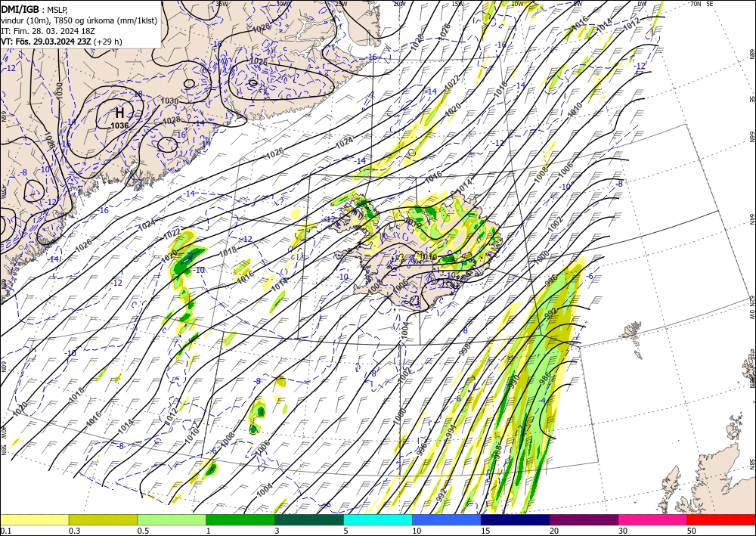Click the legend value '0.1'

pos(5,531)
